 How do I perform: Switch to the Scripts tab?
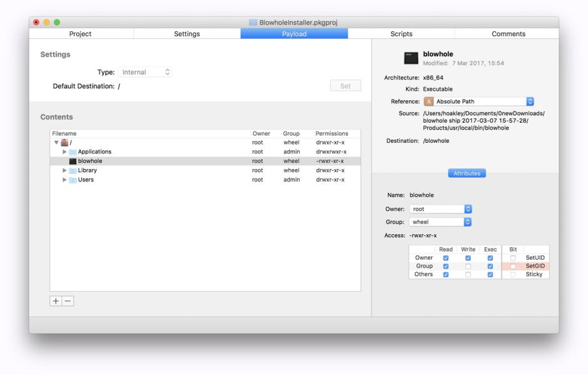click(x=401, y=34)
